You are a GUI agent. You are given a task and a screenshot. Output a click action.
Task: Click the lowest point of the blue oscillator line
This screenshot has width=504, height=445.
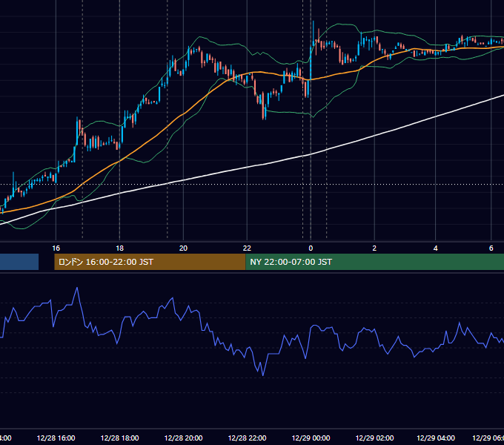(x=263, y=375)
